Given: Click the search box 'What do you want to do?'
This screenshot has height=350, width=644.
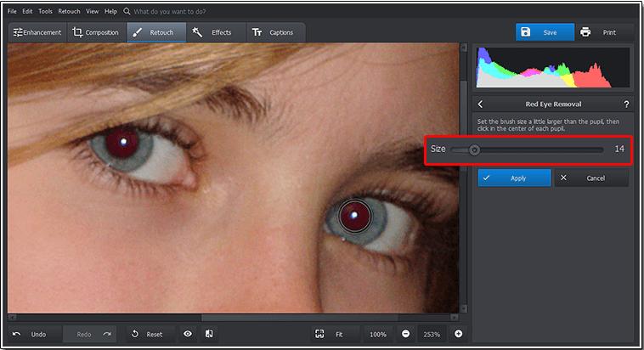Looking at the screenshot, I should point(170,11).
